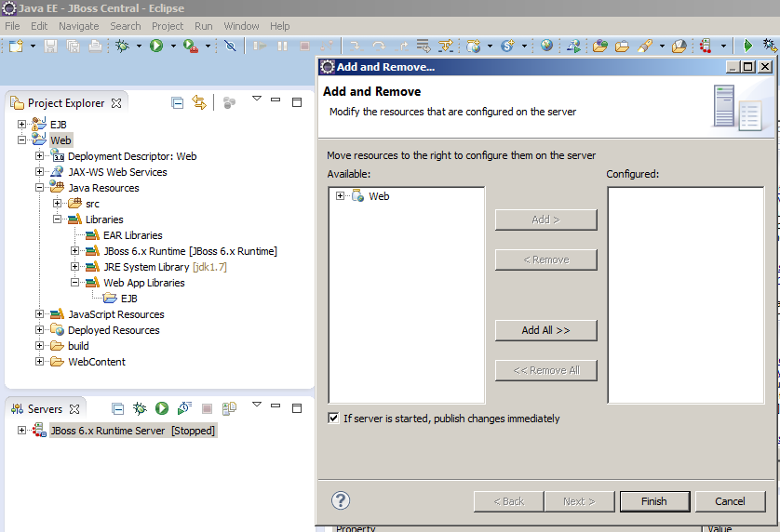
Task: Expand JBoss 6.x Runtime Server node
Action: pyautogui.click(x=22, y=430)
